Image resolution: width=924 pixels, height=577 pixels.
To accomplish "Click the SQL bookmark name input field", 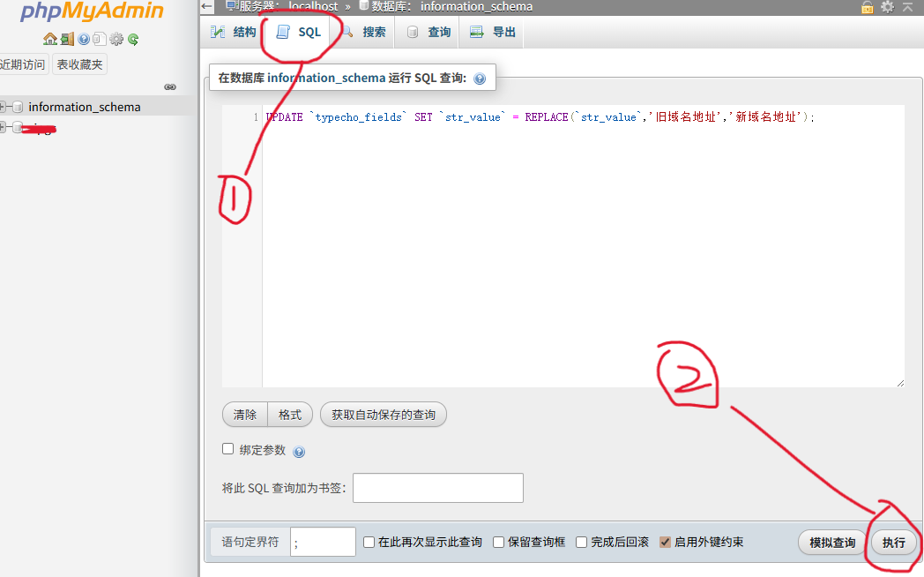I will coord(437,488).
